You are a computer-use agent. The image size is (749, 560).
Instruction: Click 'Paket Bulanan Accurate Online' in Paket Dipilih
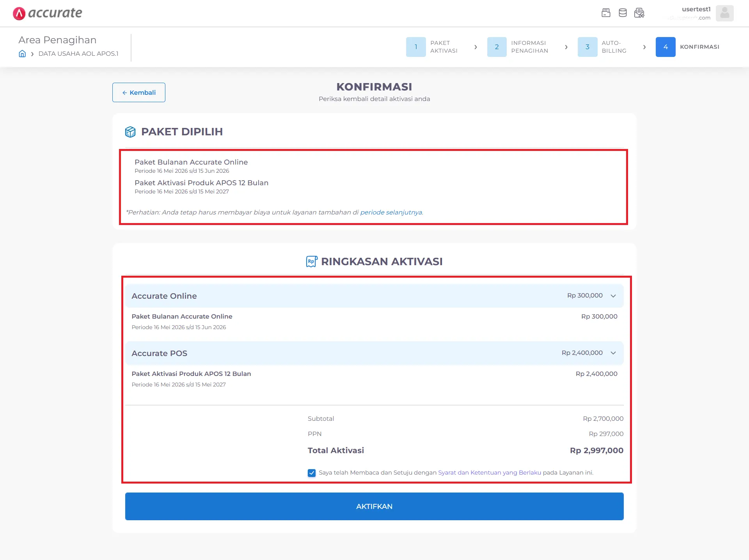pyautogui.click(x=191, y=162)
